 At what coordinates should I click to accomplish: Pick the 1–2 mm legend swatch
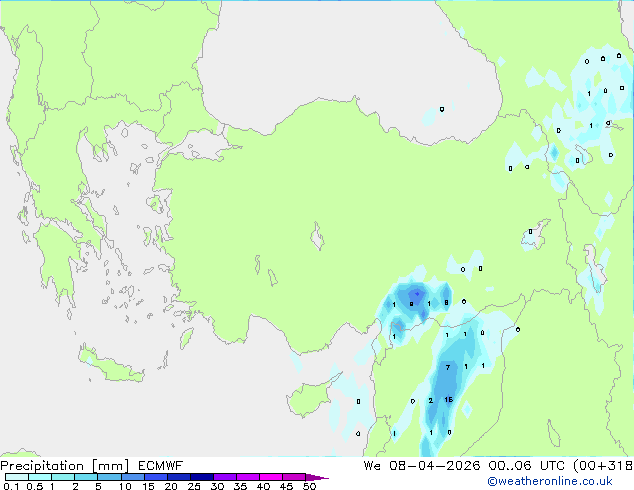click(x=63, y=477)
